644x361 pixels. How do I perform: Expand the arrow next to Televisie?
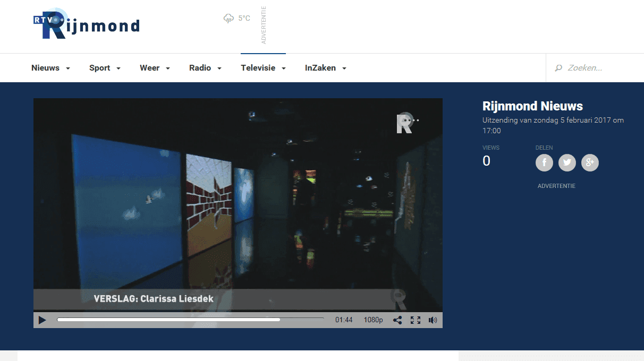click(284, 68)
